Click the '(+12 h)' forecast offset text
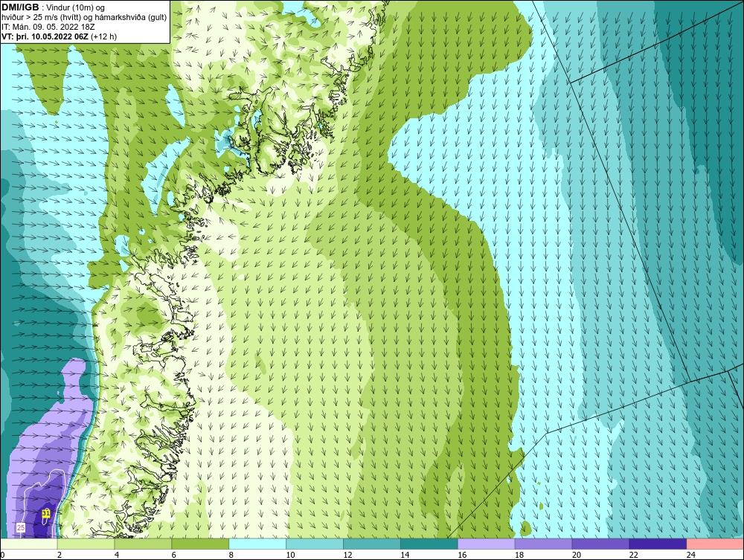 pyautogui.click(x=104, y=36)
